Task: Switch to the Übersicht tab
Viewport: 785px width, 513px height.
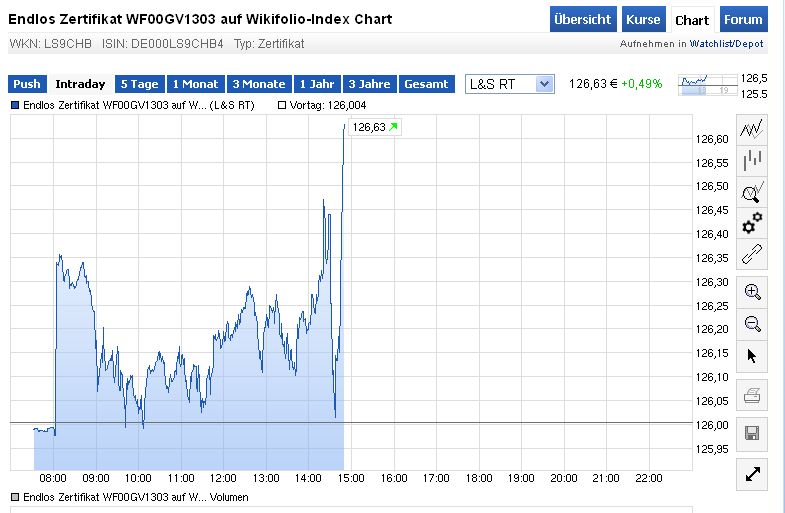Action: [583, 20]
